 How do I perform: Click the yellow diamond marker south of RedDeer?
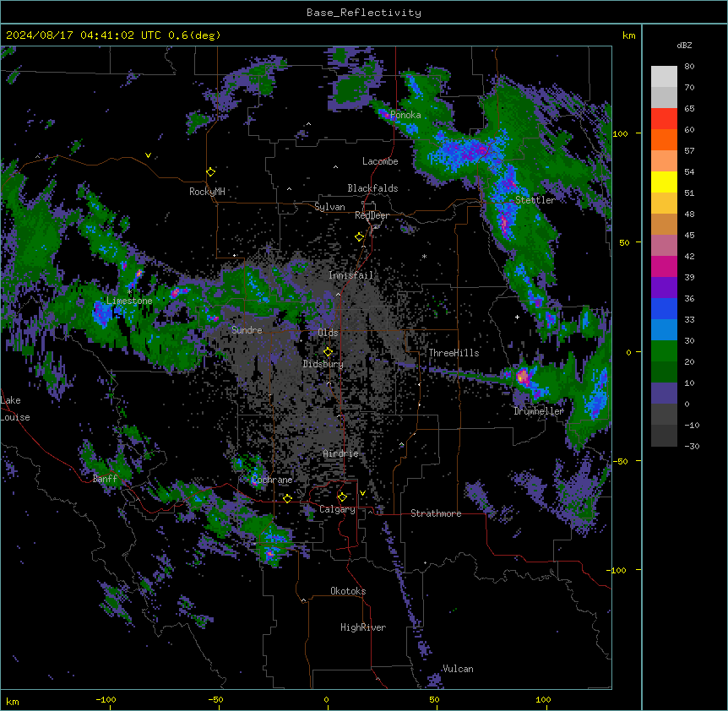tap(360, 236)
